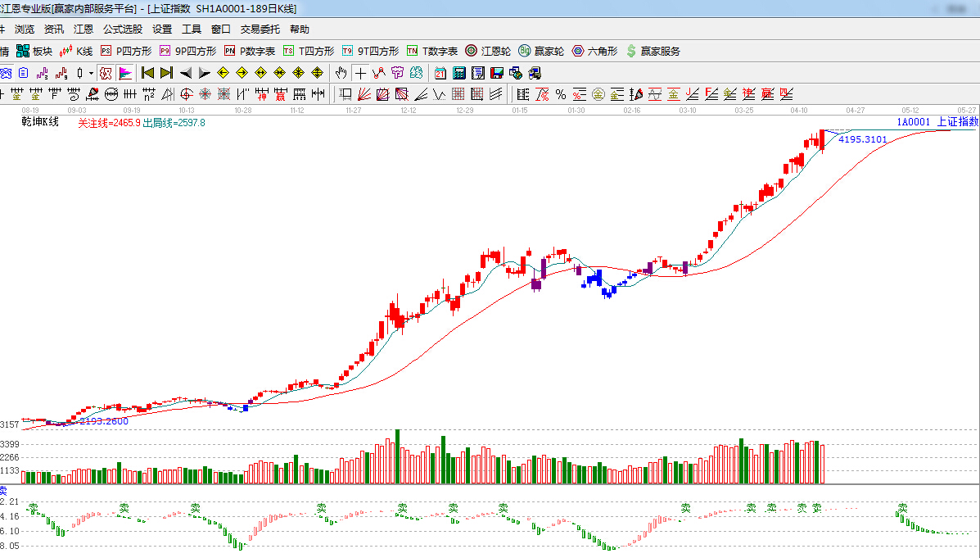Open the 江恩轮 (Gann wheel) tool
Viewport: 980px width, 558px height.
pos(488,51)
